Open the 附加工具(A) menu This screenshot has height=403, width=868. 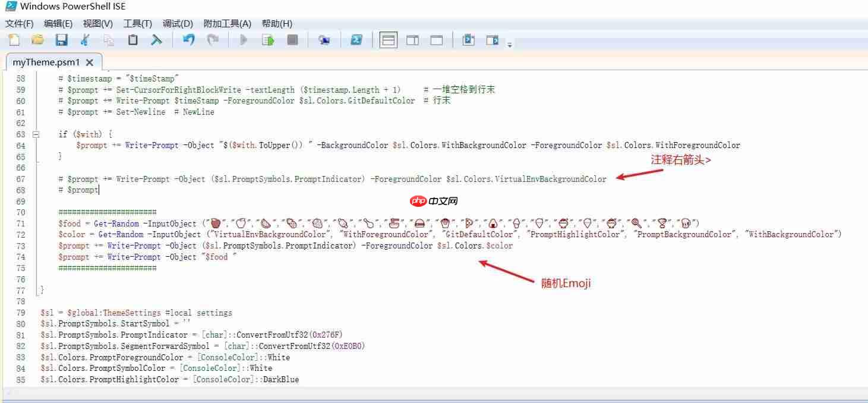228,24
